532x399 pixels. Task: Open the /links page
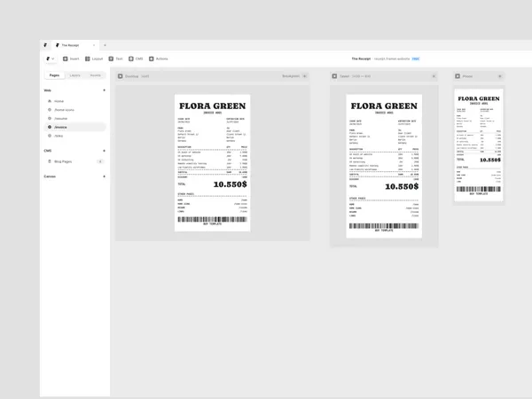point(75,136)
